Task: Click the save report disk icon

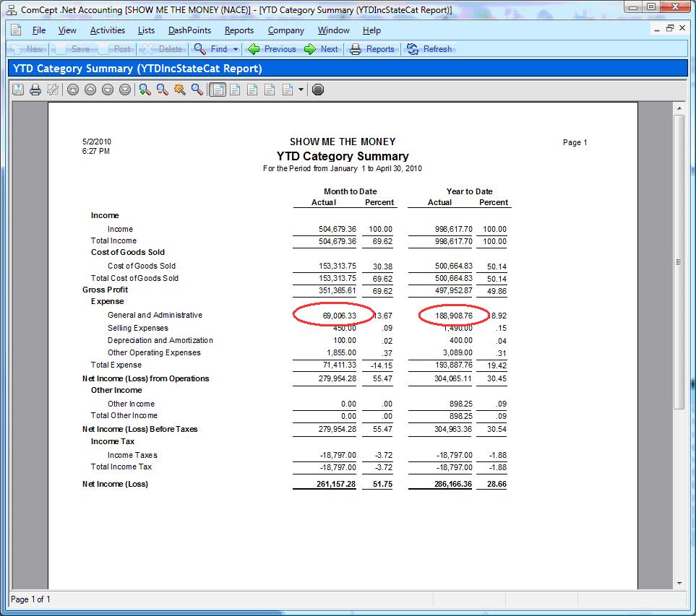Action: click(17, 90)
